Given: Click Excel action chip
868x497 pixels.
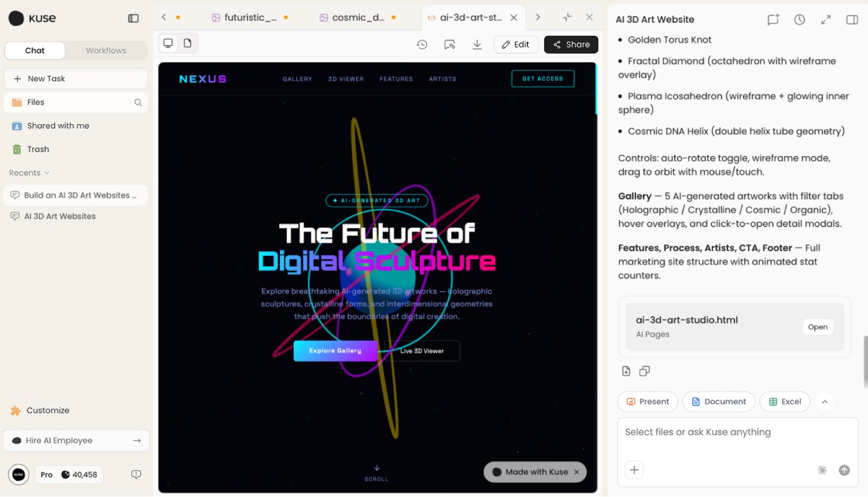Looking at the screenshot, I should 785,402.
